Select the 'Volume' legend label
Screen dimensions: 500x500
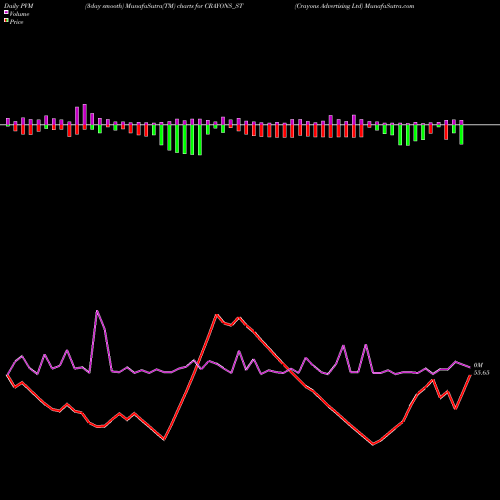click(x=19, y=14)
